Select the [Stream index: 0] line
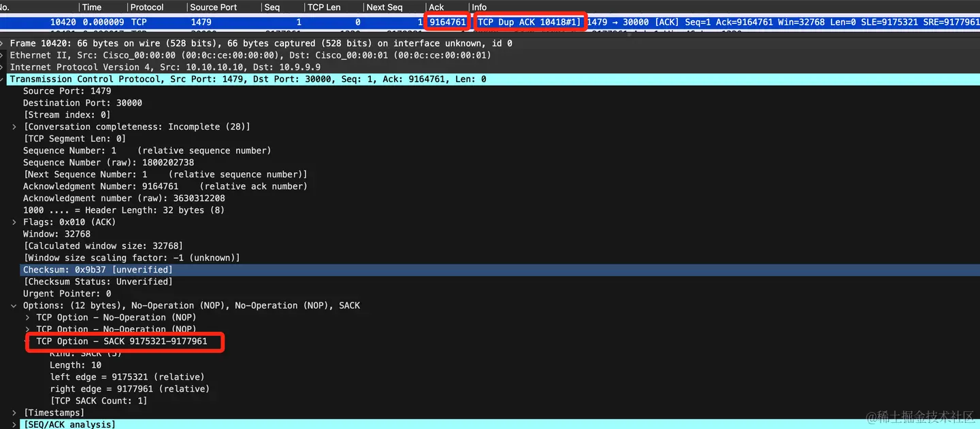This screenshot has height=429, width=980. pyautogui.click(x=67, y=115)
